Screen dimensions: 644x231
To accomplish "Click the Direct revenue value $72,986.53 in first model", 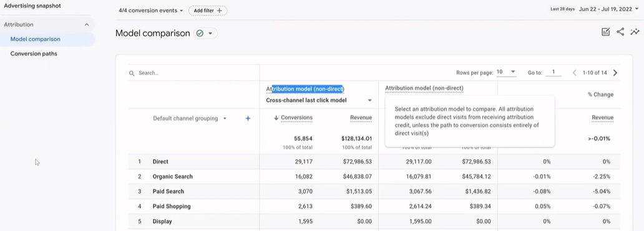I will point(358,162).
